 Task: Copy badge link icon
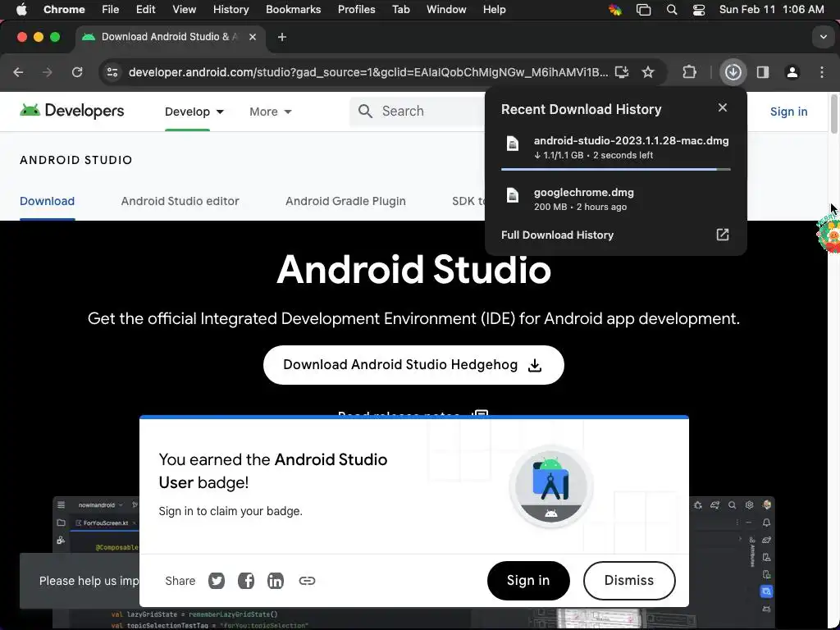[307, 581]
